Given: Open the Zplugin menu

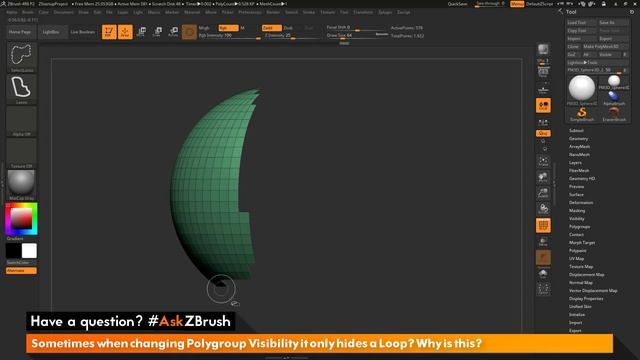Looking at the screenshot, I should coord(385,12).
